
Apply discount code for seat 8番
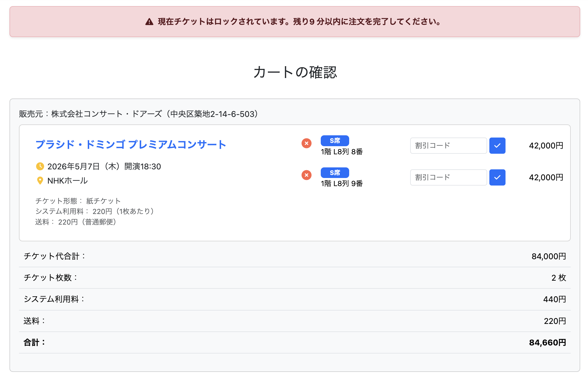click(497, 145)
